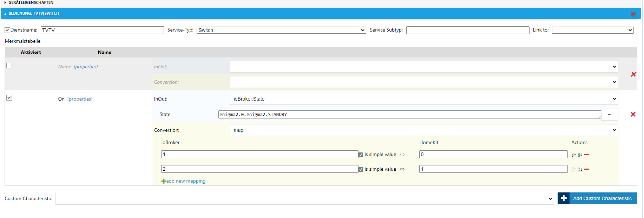644x218 pixels.
Task: Remove the second mapping row (red minus)
Action: tap(586, 169)
